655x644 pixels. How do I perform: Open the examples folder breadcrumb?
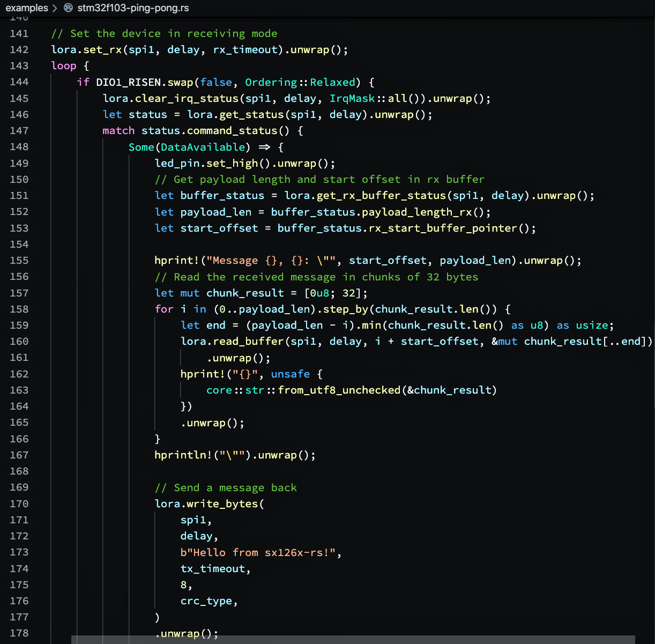26,8
